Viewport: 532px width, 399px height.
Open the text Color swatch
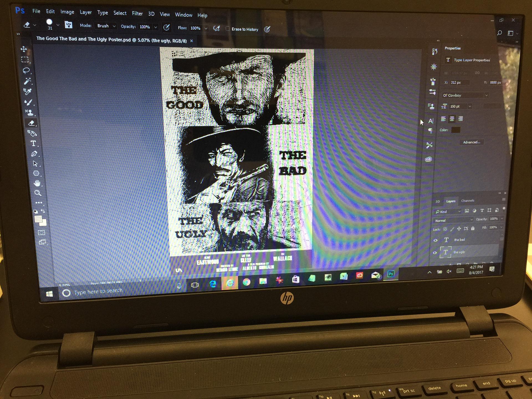pyautogui.click(x=456, y=130)
